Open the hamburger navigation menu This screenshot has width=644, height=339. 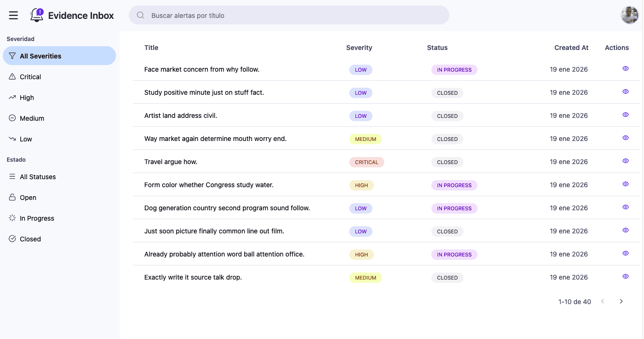pos(14,16)
